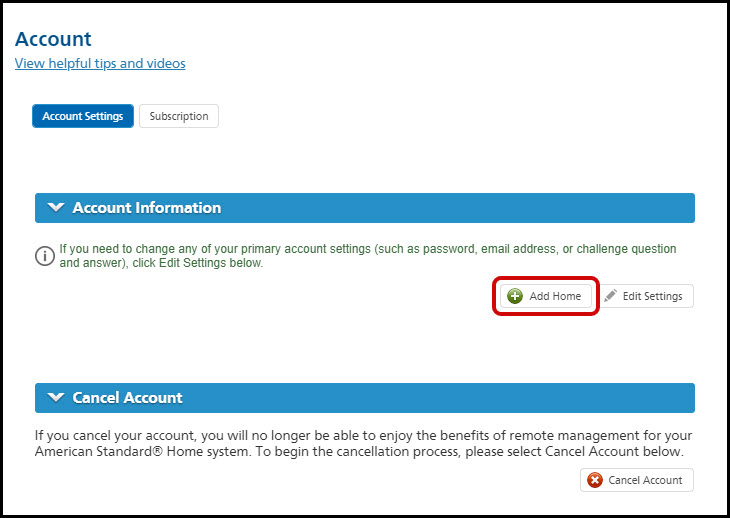Collapse Account Information using its chevron arrow

[56, 207]
